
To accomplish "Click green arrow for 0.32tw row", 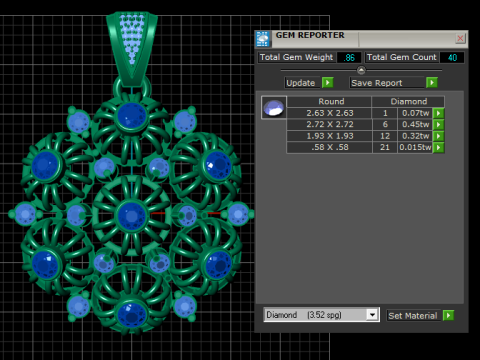I will [438, 136].
